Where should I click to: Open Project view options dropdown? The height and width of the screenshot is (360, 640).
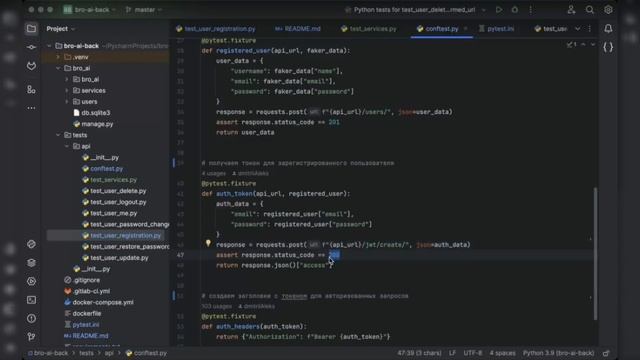61,29
